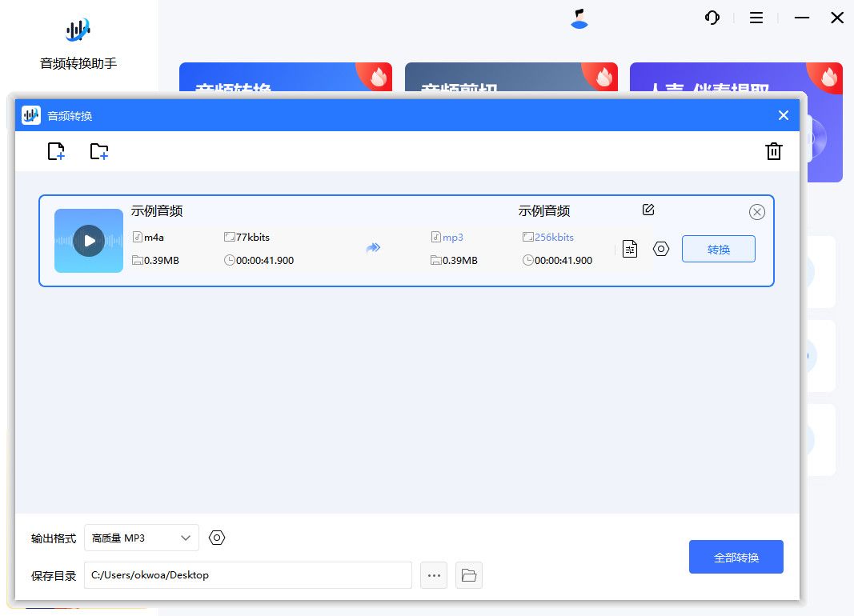
Task: Click the headset support icon in title bar
Action: [712, 18]
